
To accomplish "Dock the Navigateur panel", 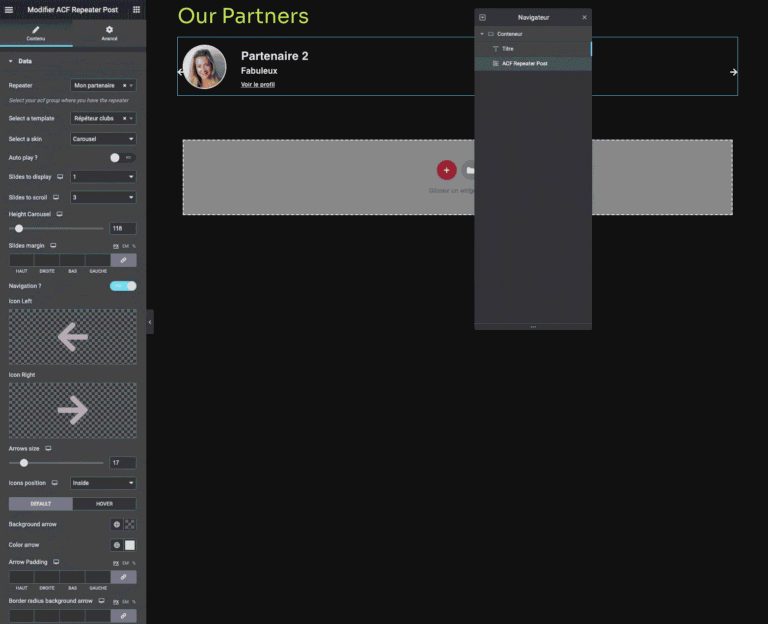I will click(482, 17).
